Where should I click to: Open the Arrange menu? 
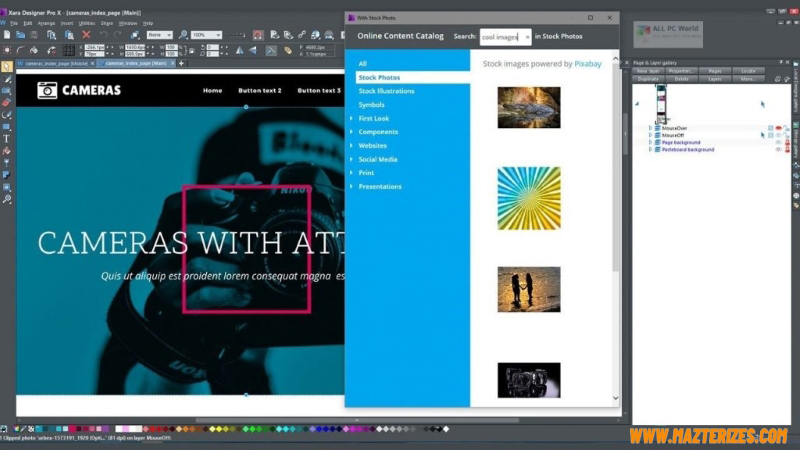[46, 23]
